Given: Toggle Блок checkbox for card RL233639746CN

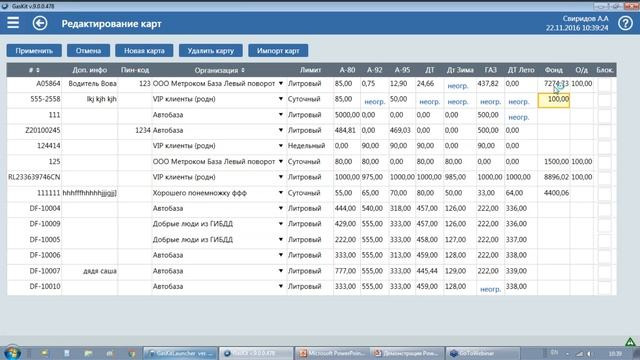Looking at the screenshot, I should (604, 178).
